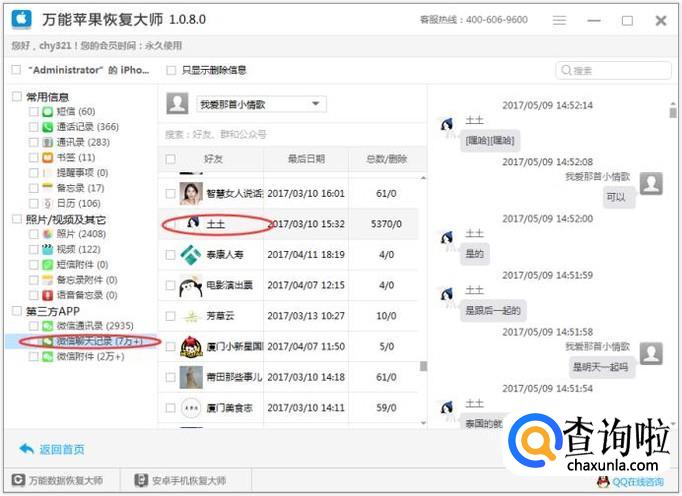Click 电影演出票 penguin avatar

click(x=191, y=285)
